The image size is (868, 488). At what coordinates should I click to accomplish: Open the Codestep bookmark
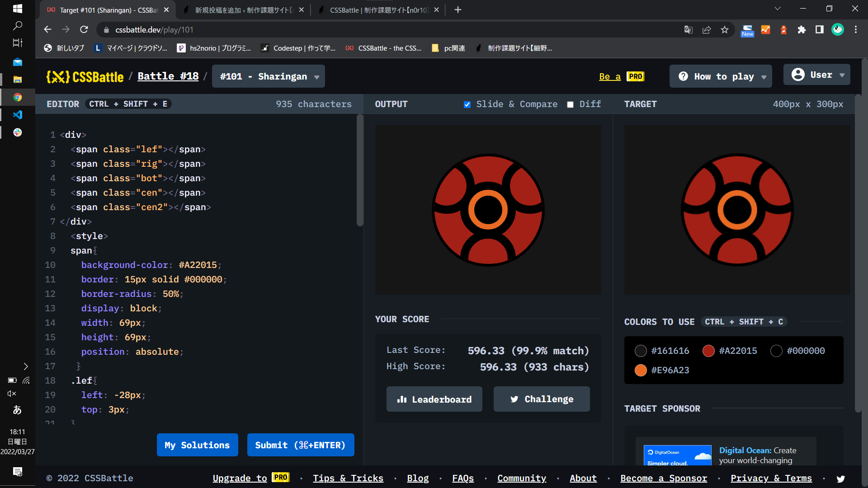coord(298,48)
